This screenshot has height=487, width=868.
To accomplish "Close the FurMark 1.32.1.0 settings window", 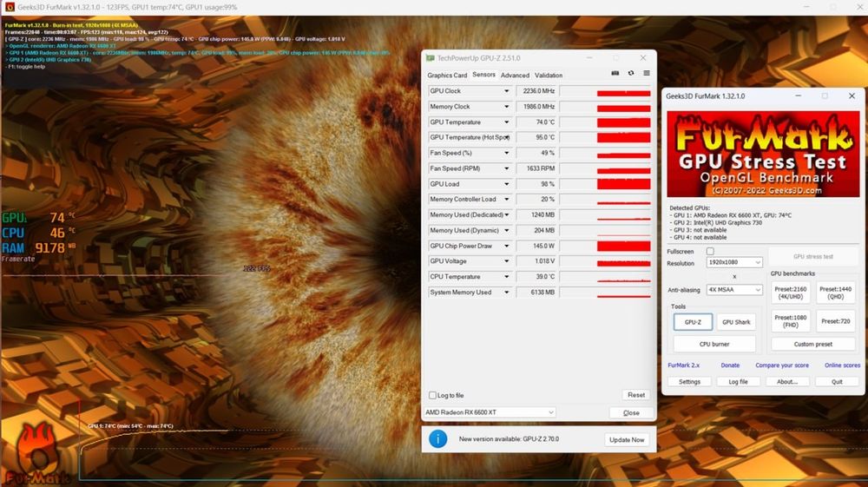I will [852, 95].
